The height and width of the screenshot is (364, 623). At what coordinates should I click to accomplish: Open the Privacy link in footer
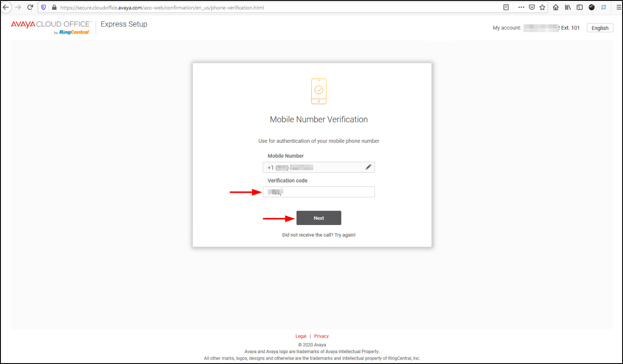321,336
